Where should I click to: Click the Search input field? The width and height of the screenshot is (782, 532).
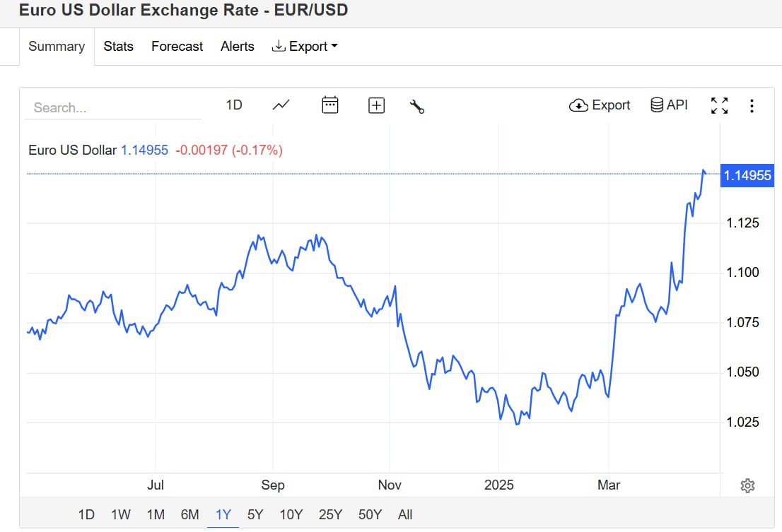(x=113, y=108)
